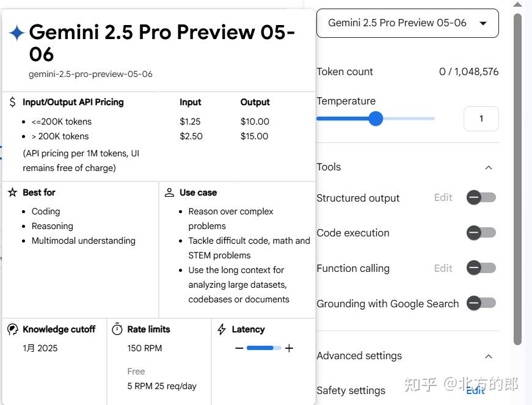
Task: Enable Function calling
Action: [481, 268]
